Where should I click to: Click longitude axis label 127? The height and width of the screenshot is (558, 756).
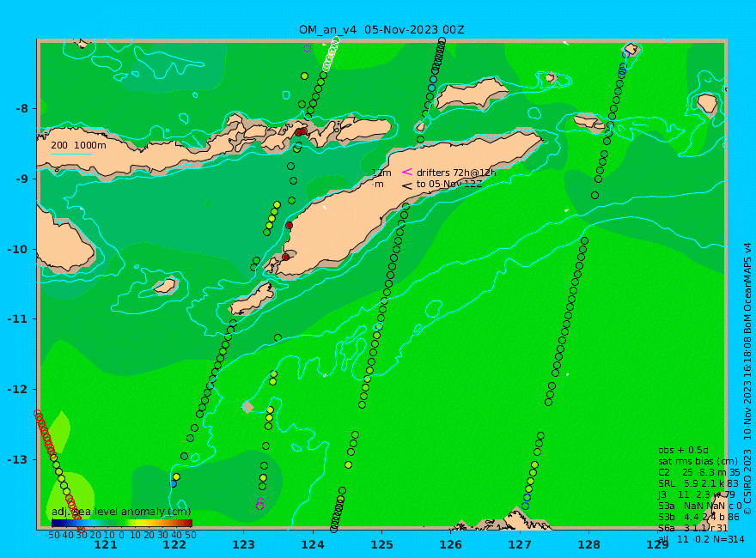click(x=520, y=545)
